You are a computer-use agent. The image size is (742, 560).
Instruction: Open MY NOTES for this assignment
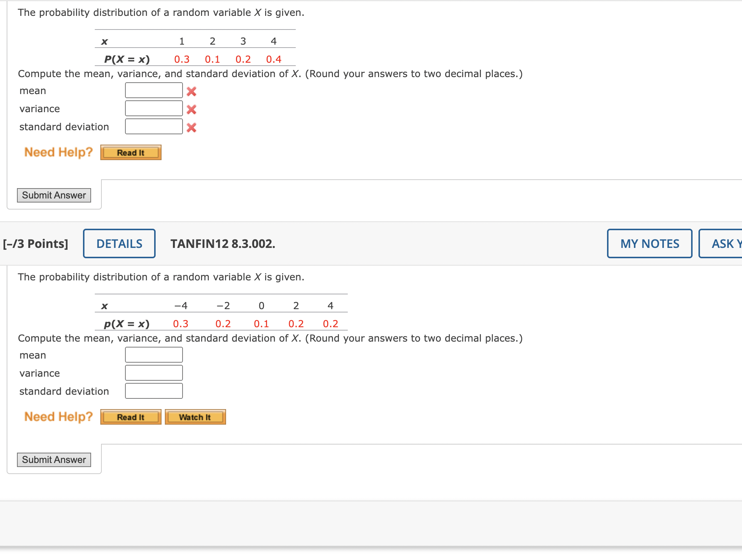pos(649,243)
